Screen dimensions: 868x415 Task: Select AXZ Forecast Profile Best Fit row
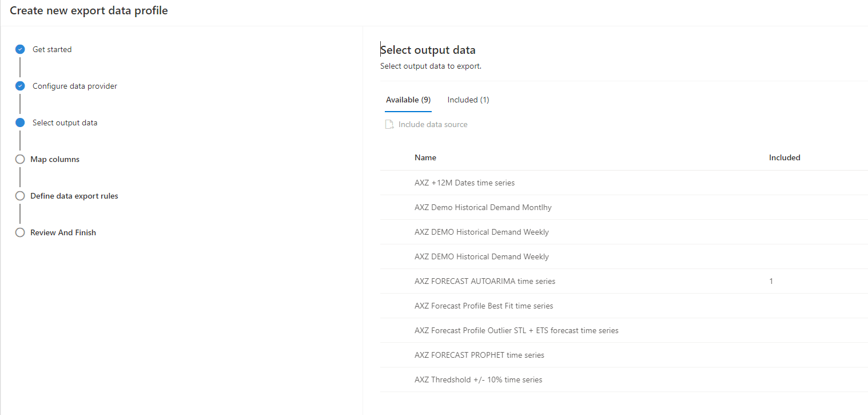coord(484,306)
